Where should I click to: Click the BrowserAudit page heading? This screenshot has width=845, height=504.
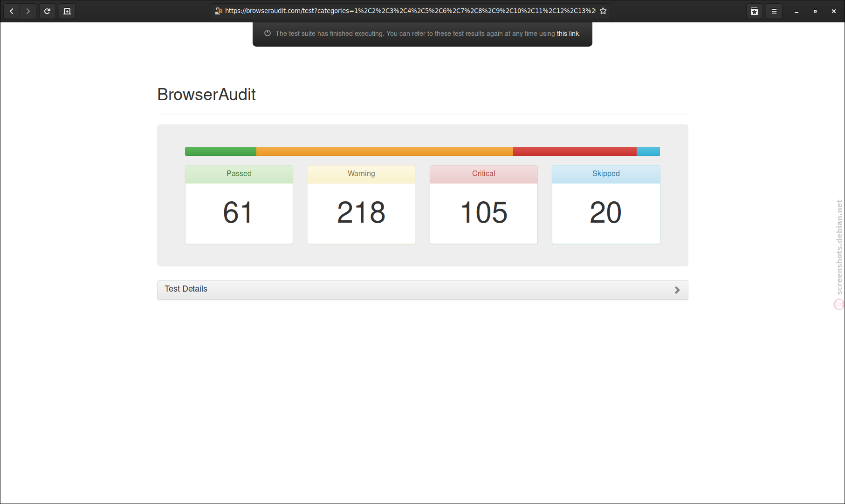(x=206, y=95)
